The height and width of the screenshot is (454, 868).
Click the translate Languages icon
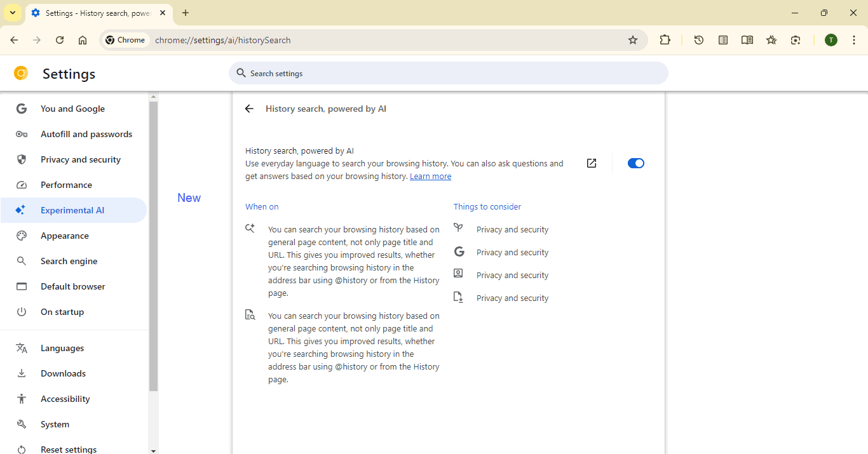(x=22, y=348)
